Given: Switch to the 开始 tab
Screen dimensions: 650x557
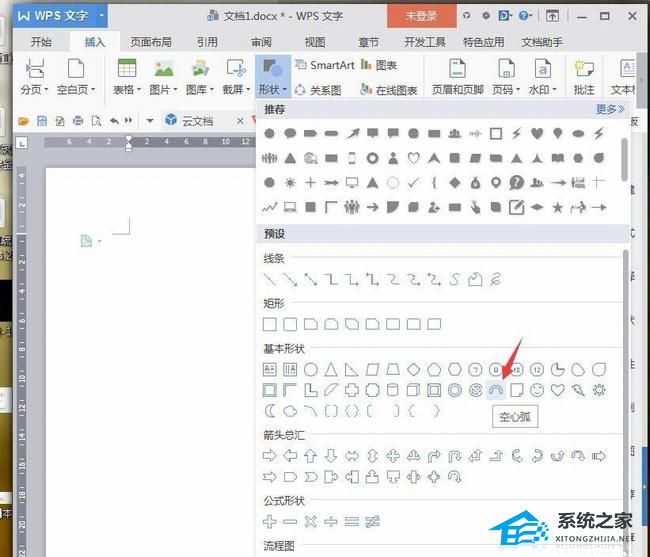Looking at the screenshot, I should point(41,42).
